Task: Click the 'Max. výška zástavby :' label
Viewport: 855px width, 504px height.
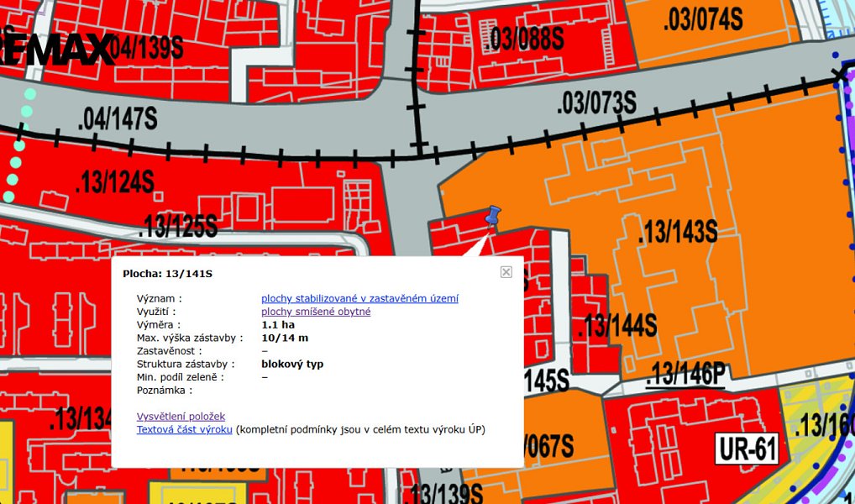Action: point(190,338)
